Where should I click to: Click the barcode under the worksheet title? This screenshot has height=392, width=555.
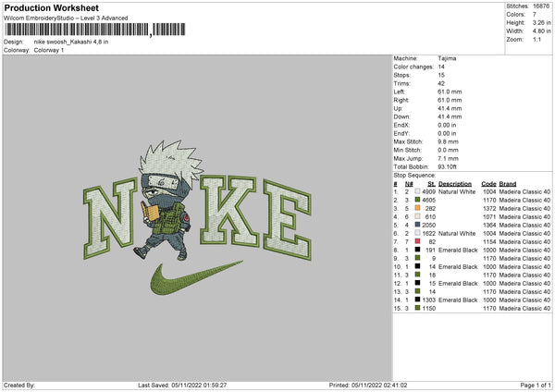coord(95,30)
